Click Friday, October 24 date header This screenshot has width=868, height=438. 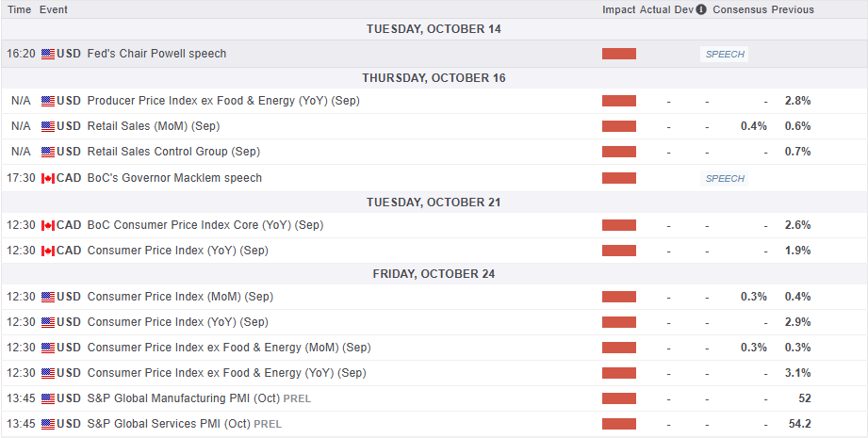pos(434,274)
